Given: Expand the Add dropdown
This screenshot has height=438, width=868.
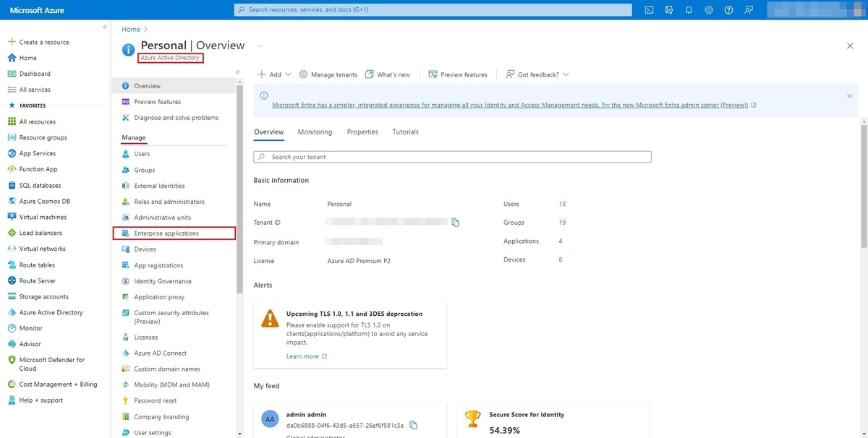Looking at the screenshot, I should pos(274,74).
